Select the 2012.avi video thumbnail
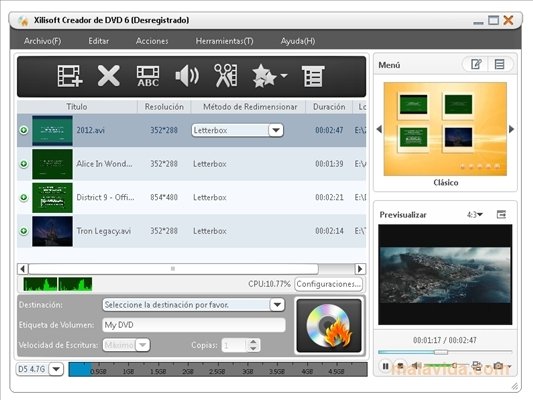 pos(52,131)
